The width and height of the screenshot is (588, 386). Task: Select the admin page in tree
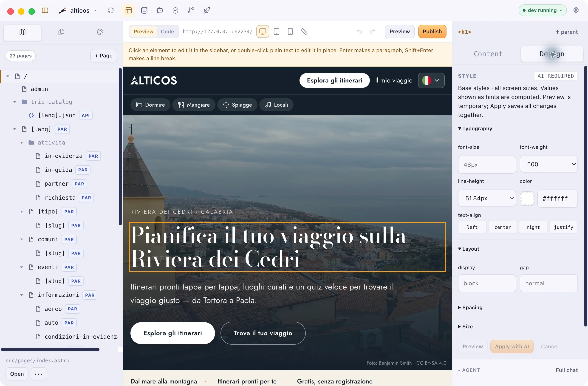pyautogui.click(x=39, y=89)
